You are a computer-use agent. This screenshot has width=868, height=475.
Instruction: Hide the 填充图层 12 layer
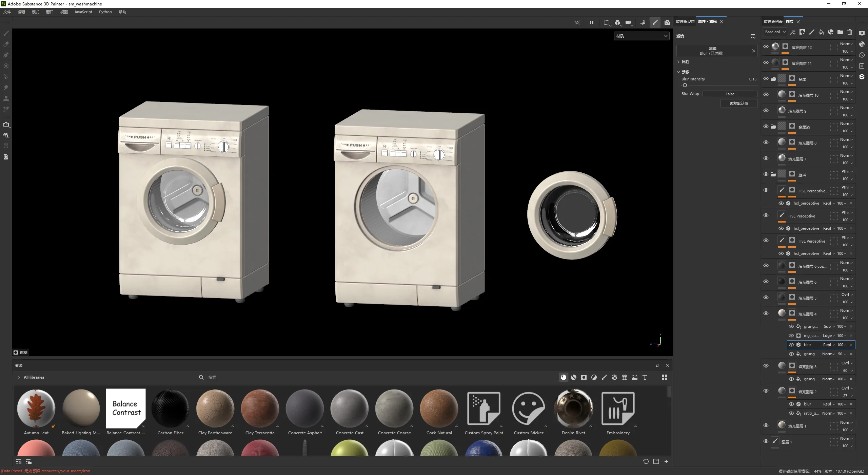766,47
